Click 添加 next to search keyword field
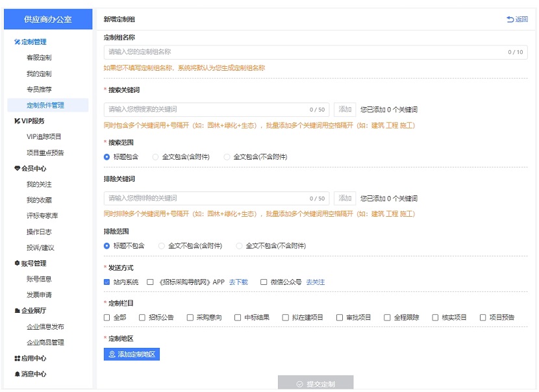This screenshot has height=392, width=539. click(x=345, y=110)
